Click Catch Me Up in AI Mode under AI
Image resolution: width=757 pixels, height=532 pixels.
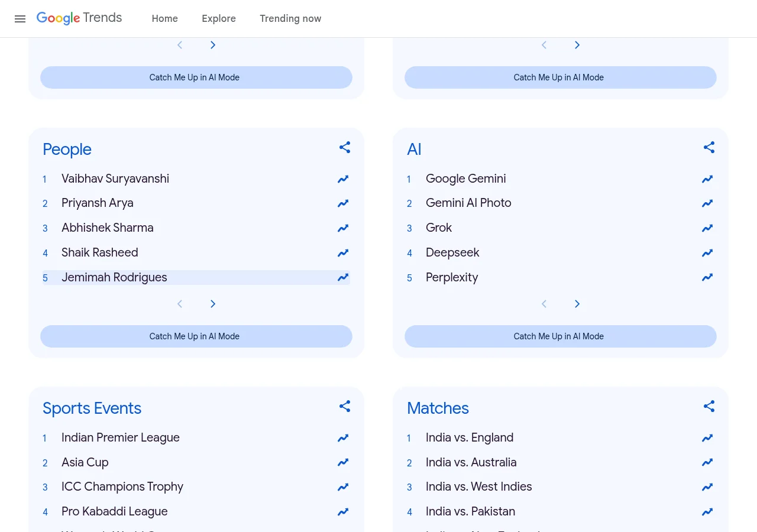561,336
